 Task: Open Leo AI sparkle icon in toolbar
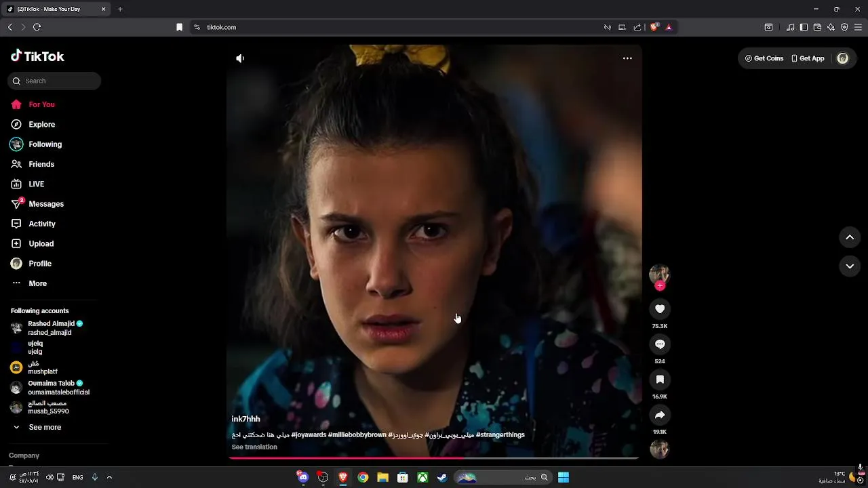tap(831, 27)
